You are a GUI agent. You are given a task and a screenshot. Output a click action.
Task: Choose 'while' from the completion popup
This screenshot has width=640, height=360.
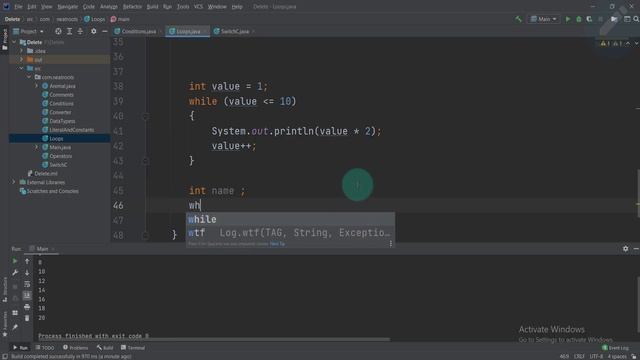pos(290,219)
